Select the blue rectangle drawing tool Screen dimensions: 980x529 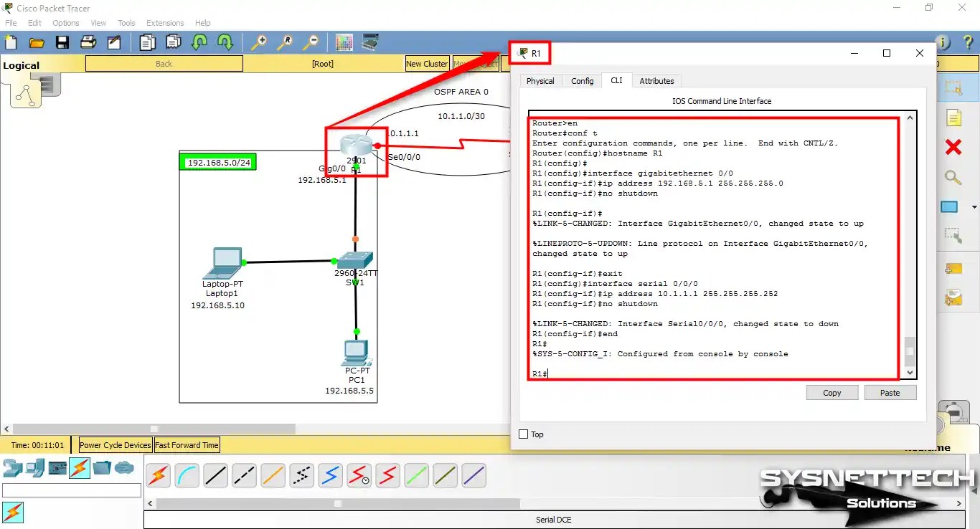pyautogui.click(x=950, y=206)
